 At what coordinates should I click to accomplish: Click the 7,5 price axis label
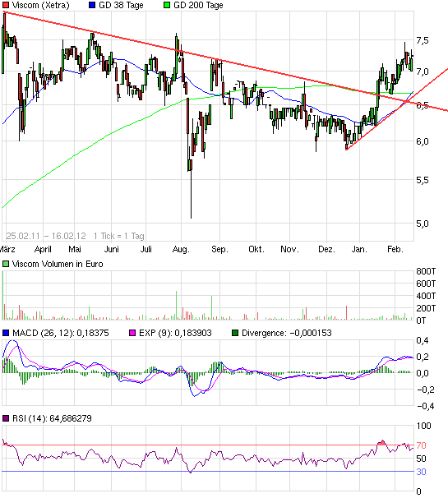(423, 40)
